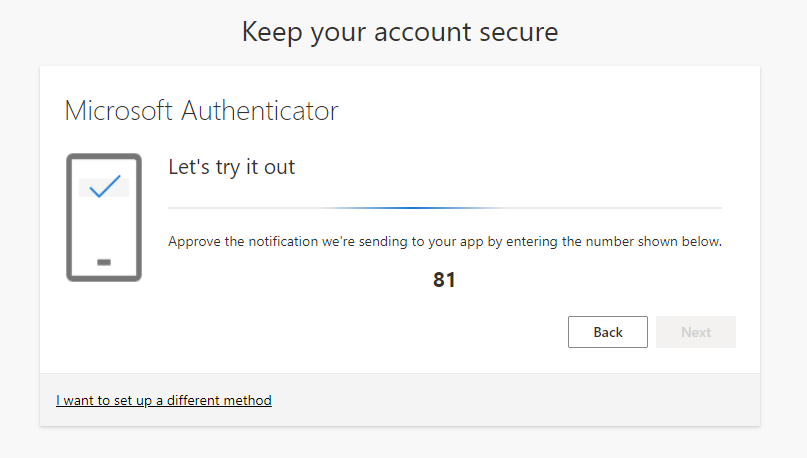The image size is (807, 458).
Task: Open 'I want to set up a different method'
Action: [x=164, y=400]
